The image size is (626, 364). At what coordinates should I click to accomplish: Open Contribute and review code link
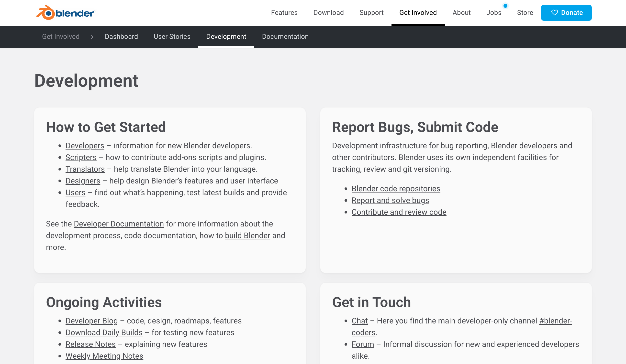click(399, 212)
